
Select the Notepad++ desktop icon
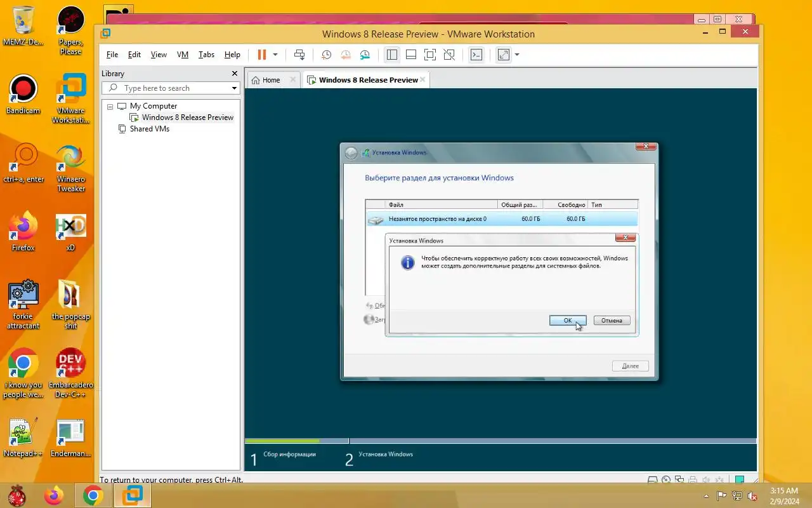tap(23, 438)
